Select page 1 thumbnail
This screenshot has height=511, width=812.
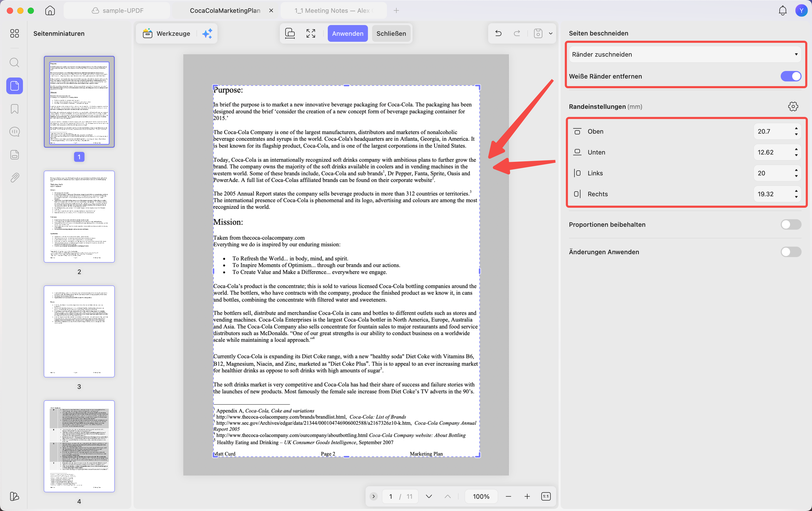pyautogui.click(x=79, y=102)
